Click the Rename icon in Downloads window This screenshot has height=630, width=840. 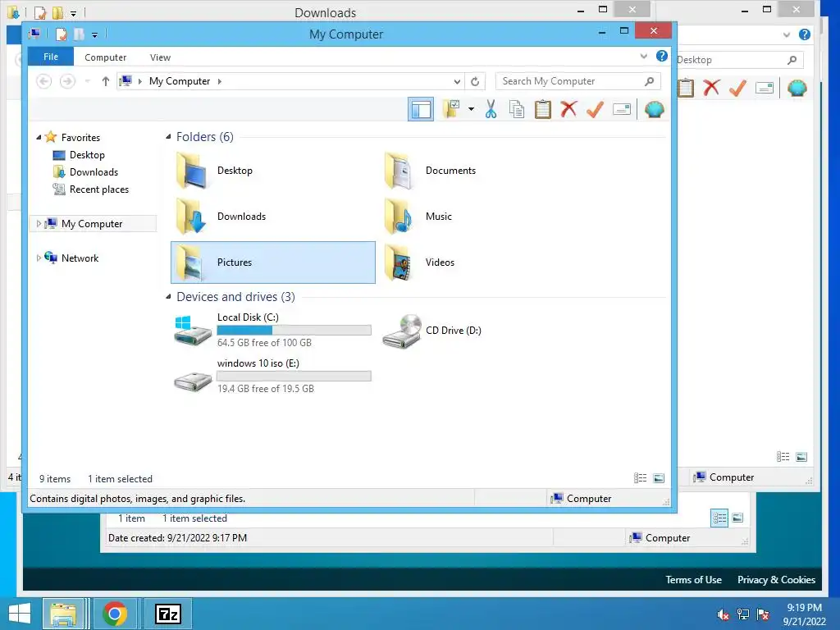point(765,88)
